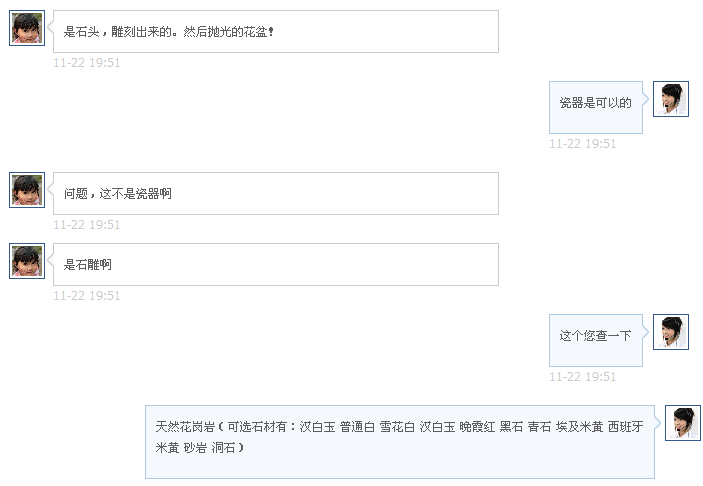Screen dimensions: 703x486
Task: Click the customer avatar beside the 抛光的花盆 message
Action: 27,28
